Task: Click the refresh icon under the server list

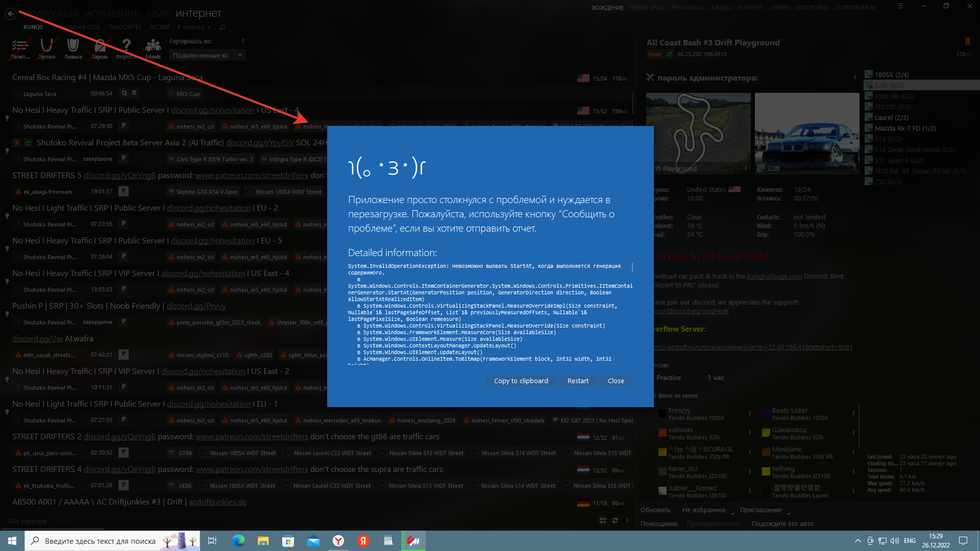Action: coord(615,520)
